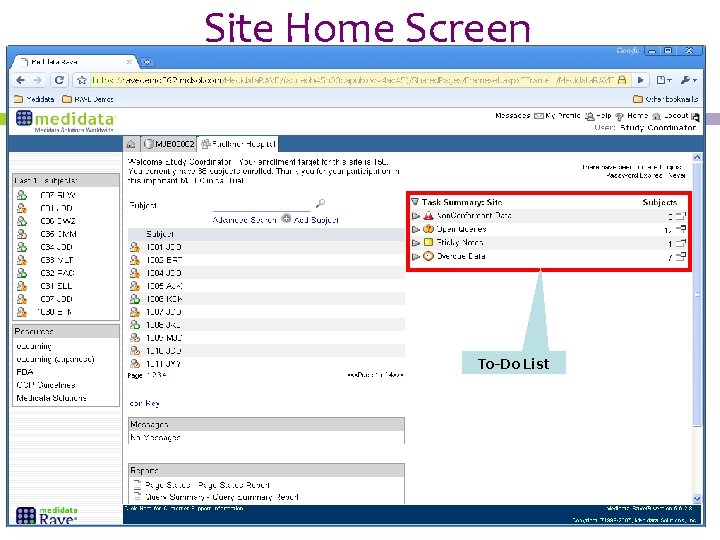The image size is (720, 540).
Task: Go to Home via the header link
Action: click(637, 115)
